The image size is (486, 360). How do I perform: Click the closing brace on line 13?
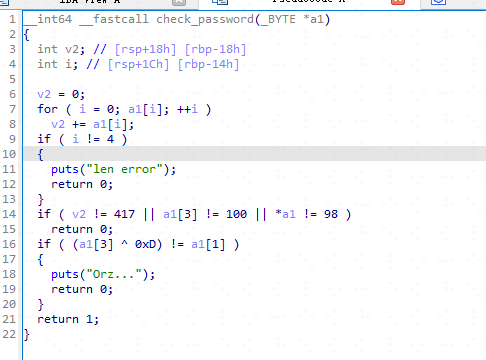coord(40,199)
